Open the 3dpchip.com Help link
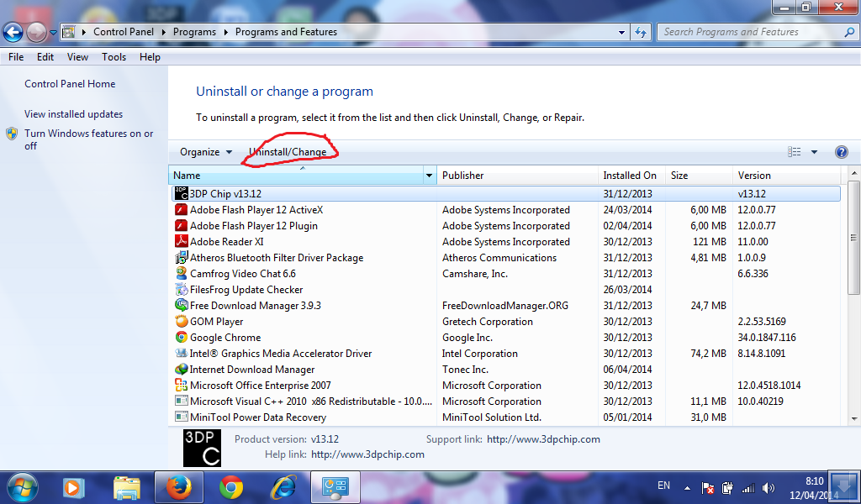The height and width of the screenshot is (504, 861). 367,454
